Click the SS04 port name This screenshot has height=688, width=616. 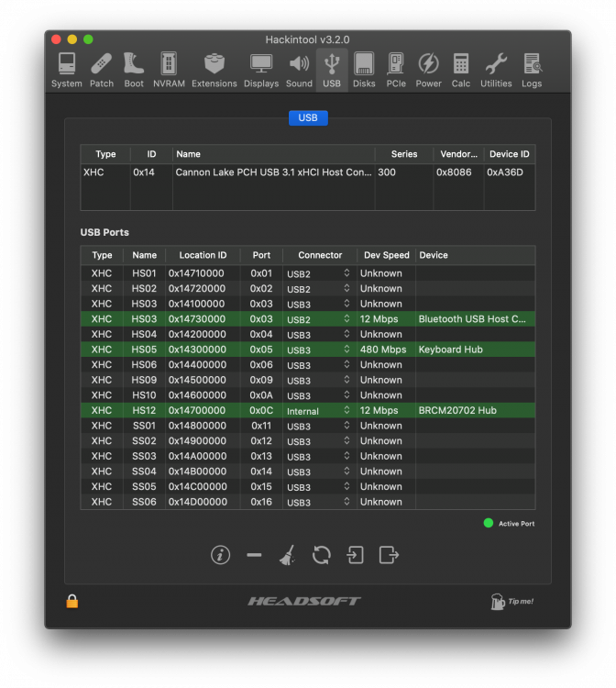144,472
